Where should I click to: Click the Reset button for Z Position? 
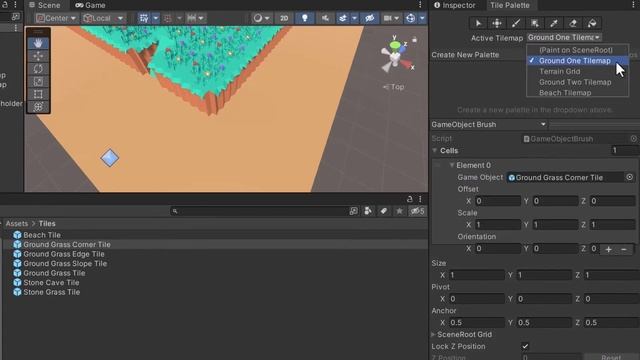coord(611,357)
